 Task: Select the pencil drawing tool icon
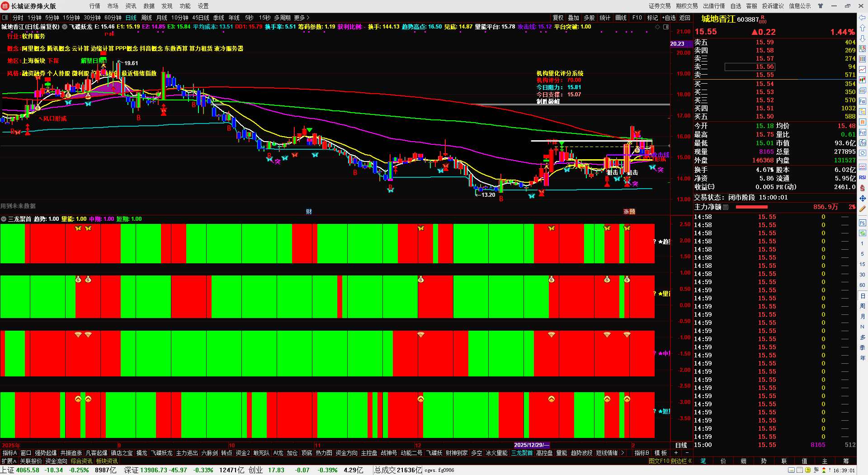[x=863, y=209]
